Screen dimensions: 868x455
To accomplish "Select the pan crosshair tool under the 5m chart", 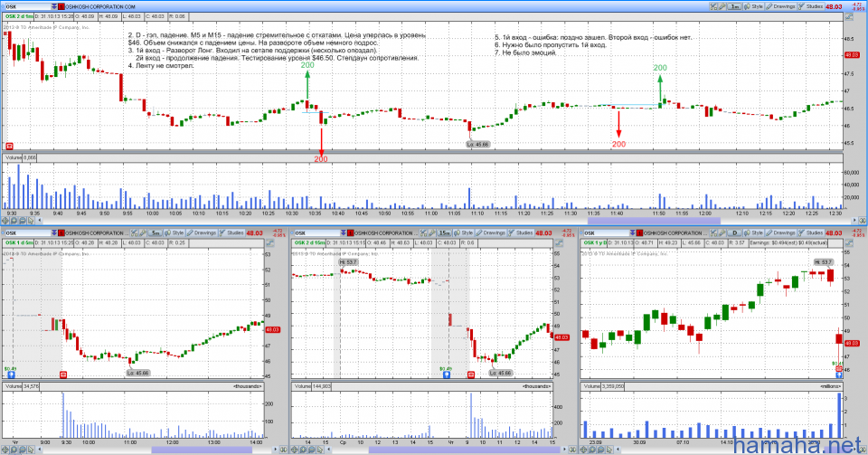I will 5,450.
